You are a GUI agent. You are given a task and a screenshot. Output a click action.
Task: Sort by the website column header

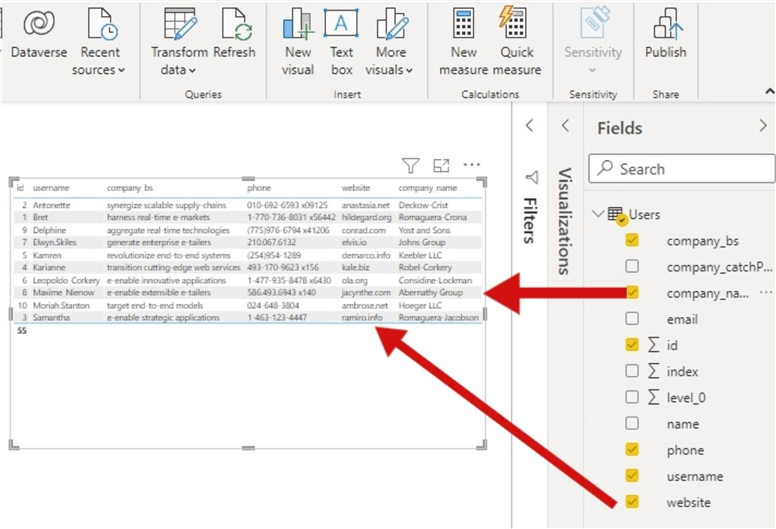coord(356,188)
